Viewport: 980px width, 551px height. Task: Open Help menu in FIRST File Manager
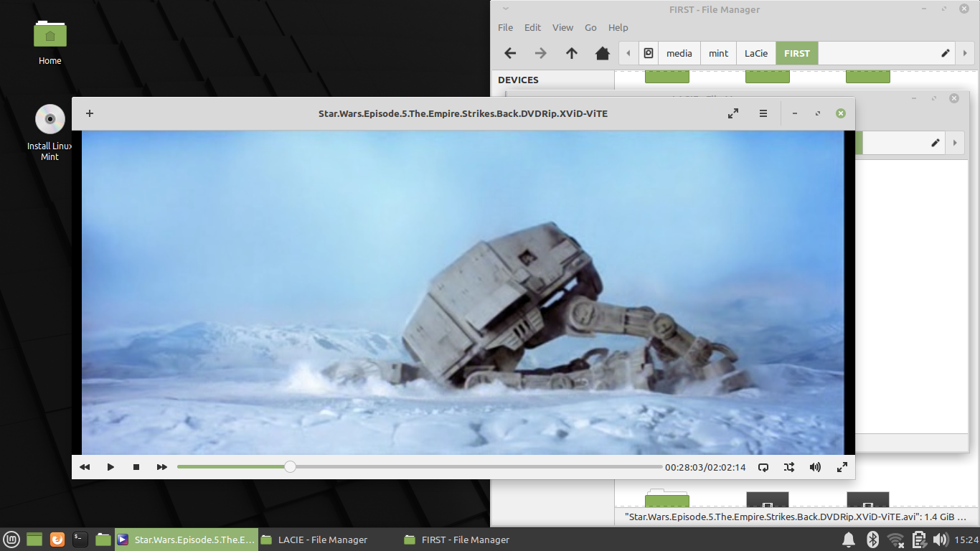click(x=618, y=27)
